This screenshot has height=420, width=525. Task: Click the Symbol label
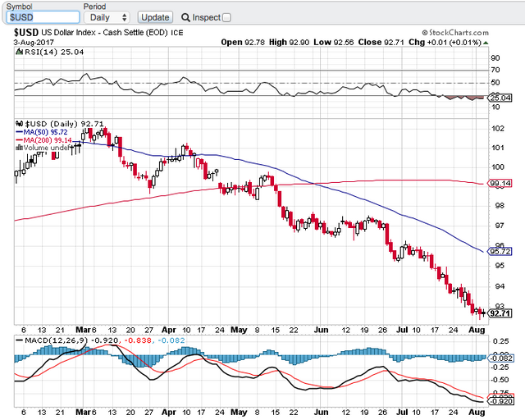click(x=20, y=7)
